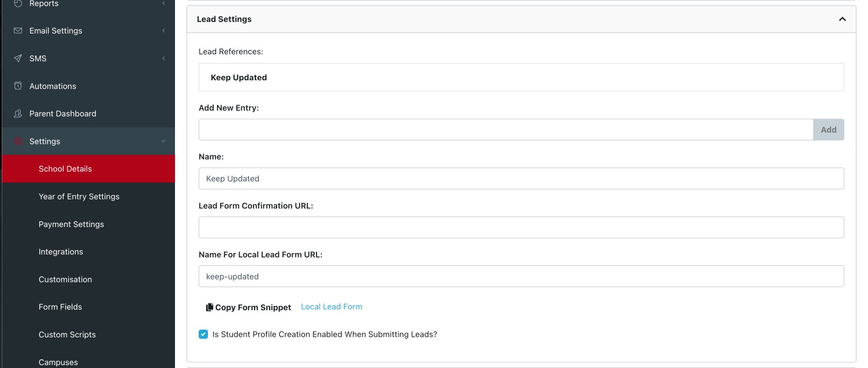
Task: Click the Lead Form Confirmation URL field
Action: click(x=521, y=227)
